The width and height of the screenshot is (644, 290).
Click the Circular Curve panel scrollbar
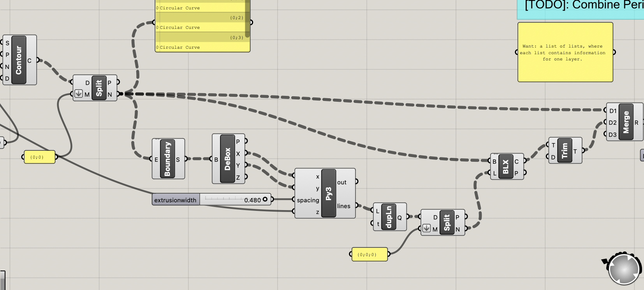coord(247,19)
